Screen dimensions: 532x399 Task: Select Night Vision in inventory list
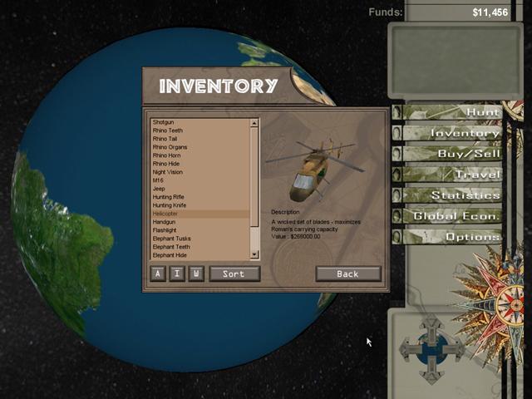tap(168, 172)
